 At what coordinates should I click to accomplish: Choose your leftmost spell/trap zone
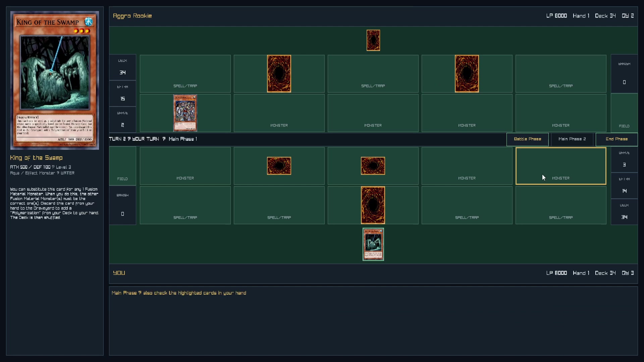[x=185, y=205]
